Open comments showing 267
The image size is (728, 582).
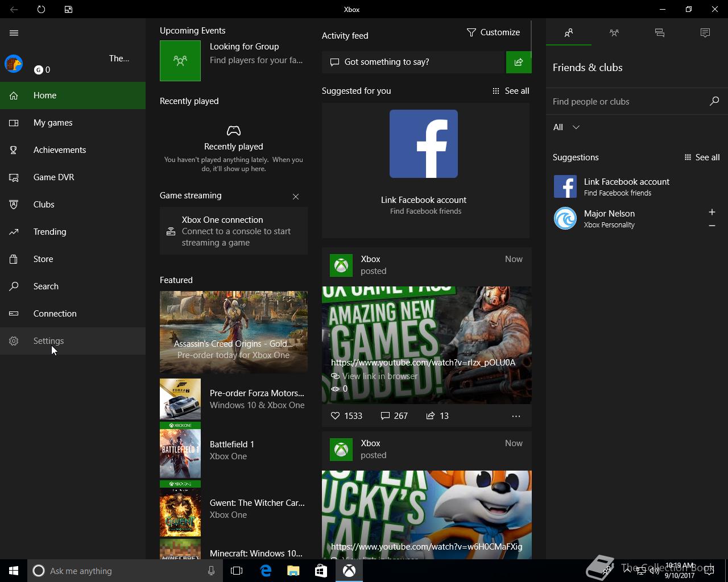394,416
